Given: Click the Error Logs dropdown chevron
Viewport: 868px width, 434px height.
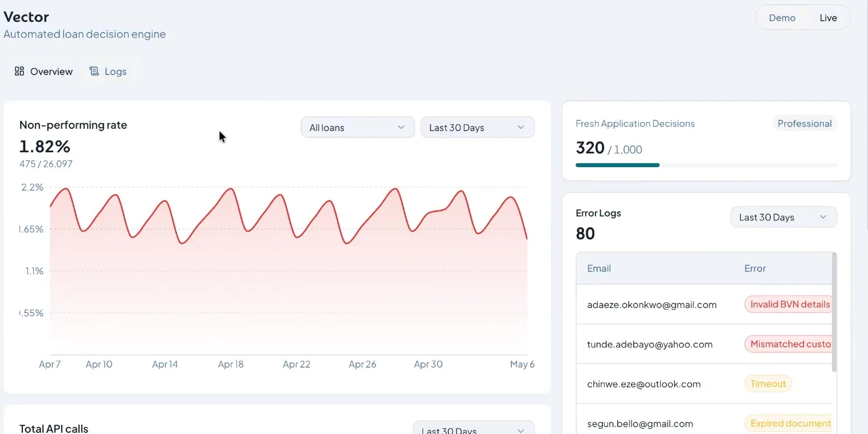Looking at the screenshot, I should (823, 217).
